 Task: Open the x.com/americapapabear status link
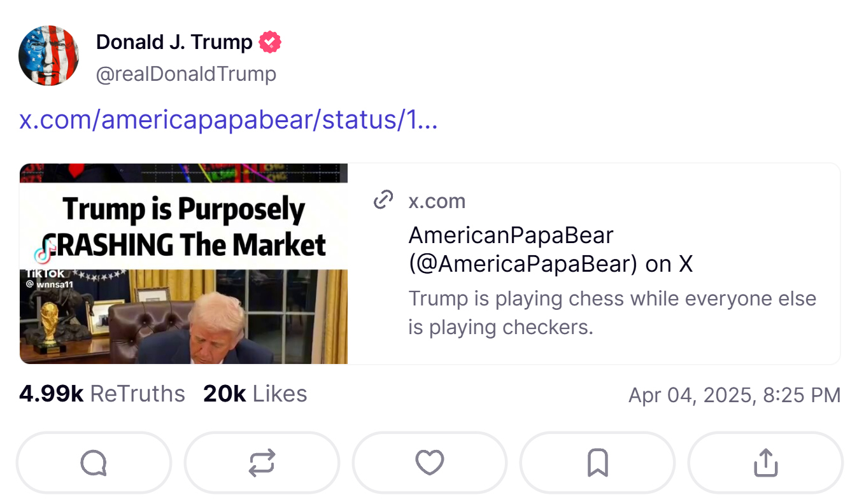[228, 120]
